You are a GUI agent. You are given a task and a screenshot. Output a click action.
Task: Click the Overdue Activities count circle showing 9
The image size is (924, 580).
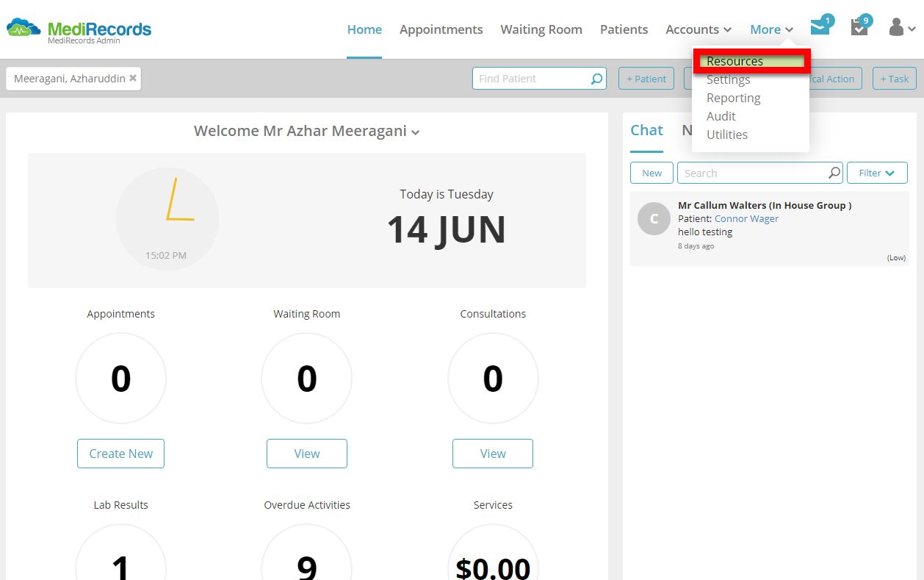pos(307,551)
